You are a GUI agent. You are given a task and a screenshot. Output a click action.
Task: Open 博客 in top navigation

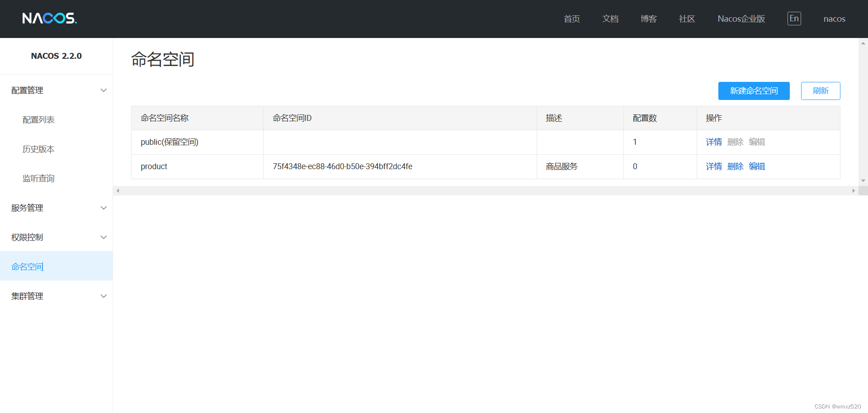(649, 19)
